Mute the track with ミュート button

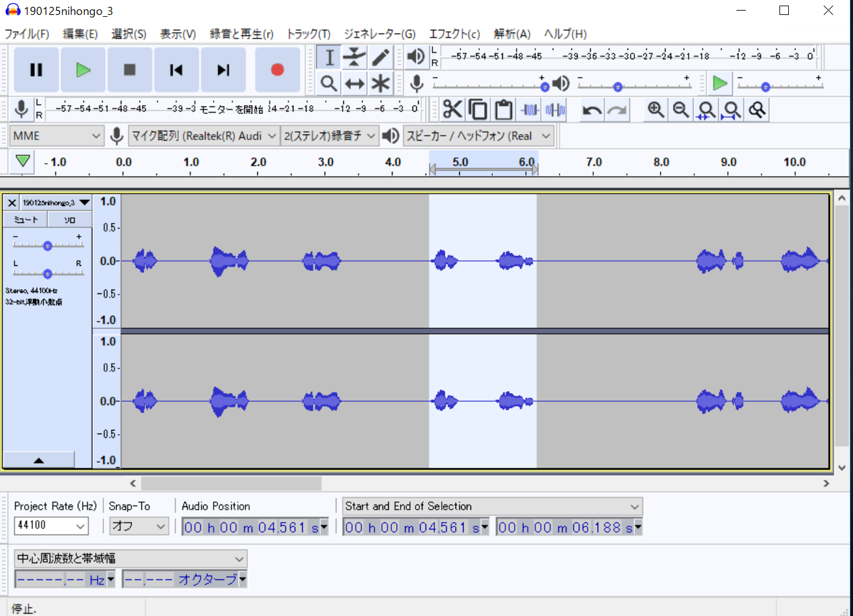point(26,219)
